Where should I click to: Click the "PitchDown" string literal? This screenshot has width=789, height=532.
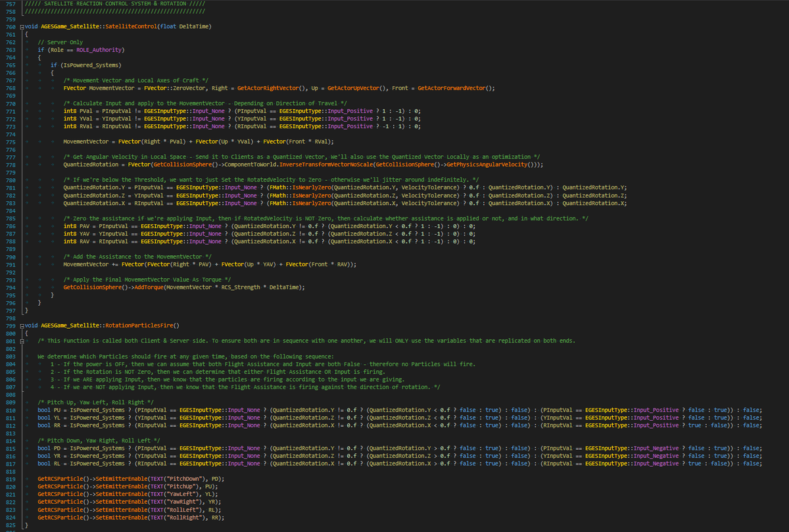[x=183, y=478]
